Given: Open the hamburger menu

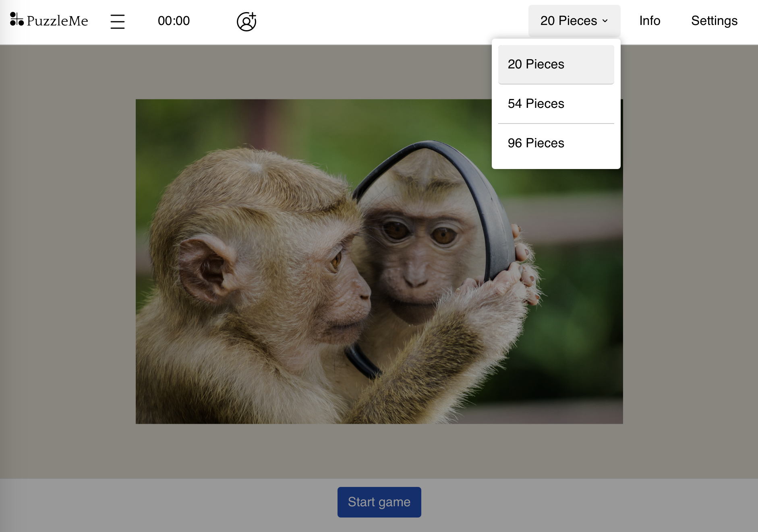Looking at the screenshot, I should [x=117, y=21].
